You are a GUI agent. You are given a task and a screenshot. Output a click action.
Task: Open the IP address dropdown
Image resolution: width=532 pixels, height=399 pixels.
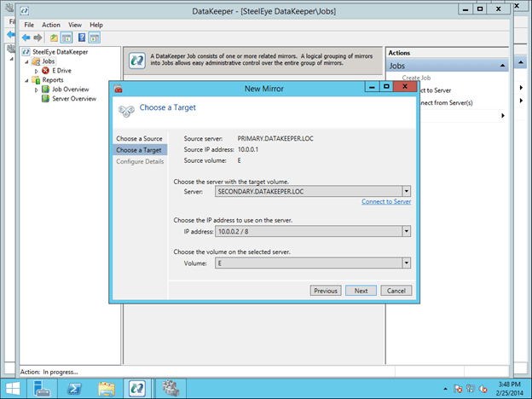407,230
